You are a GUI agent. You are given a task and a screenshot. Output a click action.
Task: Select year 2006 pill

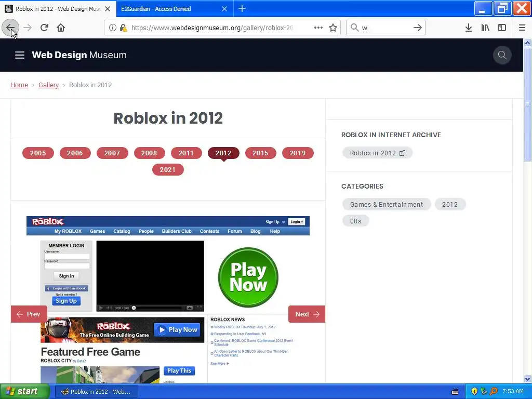75,153
